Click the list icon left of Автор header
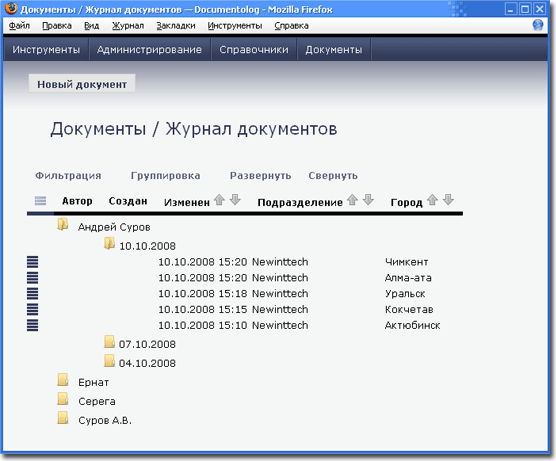Screen dimensions: 556x461 (x=40, y=201)
